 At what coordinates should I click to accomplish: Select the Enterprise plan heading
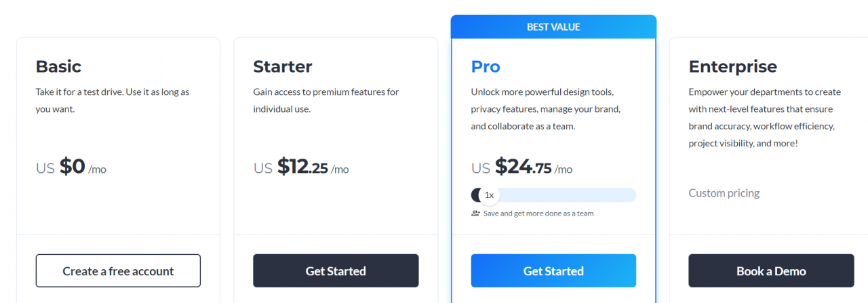click(x=732, y=66)
